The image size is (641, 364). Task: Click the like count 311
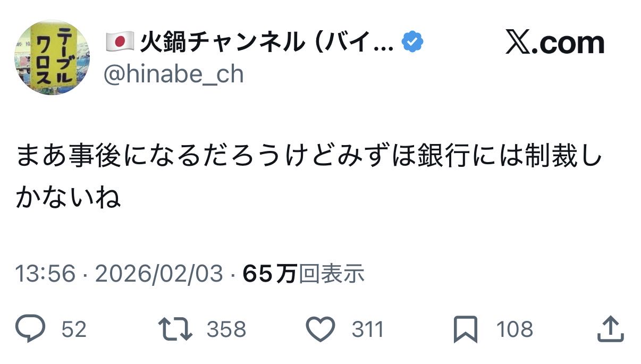[x=367, y=329]
